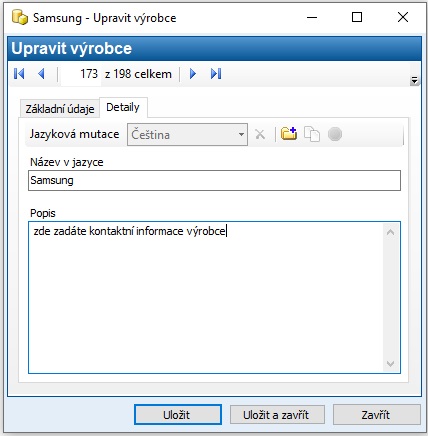Click the Uložit button
428x436 pixels.
click(x=178, y=415)
